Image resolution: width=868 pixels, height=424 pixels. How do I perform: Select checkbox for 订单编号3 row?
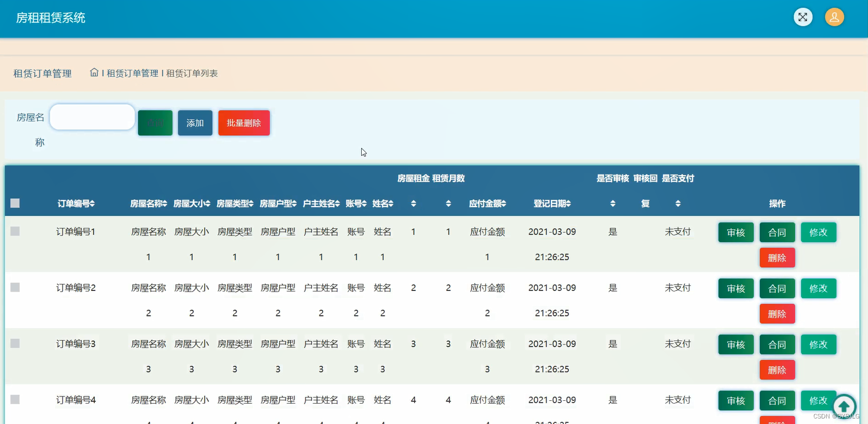[15, 343]
